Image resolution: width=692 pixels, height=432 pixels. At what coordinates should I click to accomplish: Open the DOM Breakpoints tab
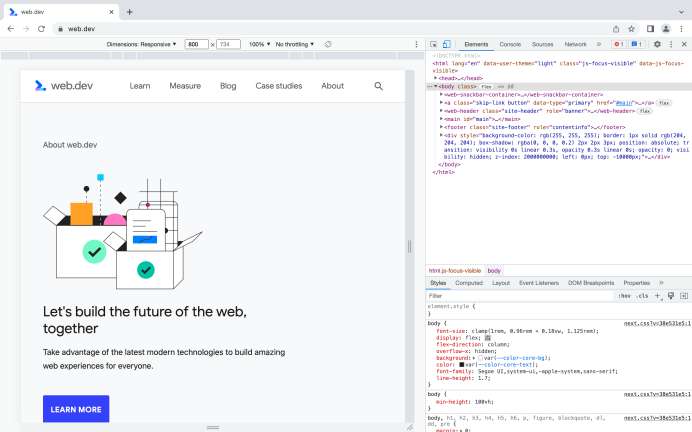point(591,283)
